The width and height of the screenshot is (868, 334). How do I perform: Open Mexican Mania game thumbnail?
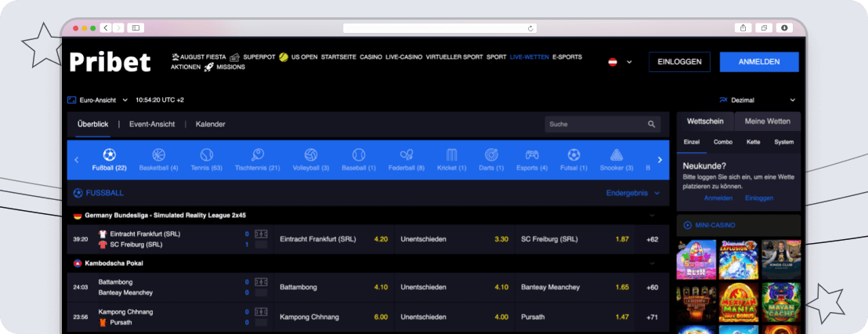point(739,303)
